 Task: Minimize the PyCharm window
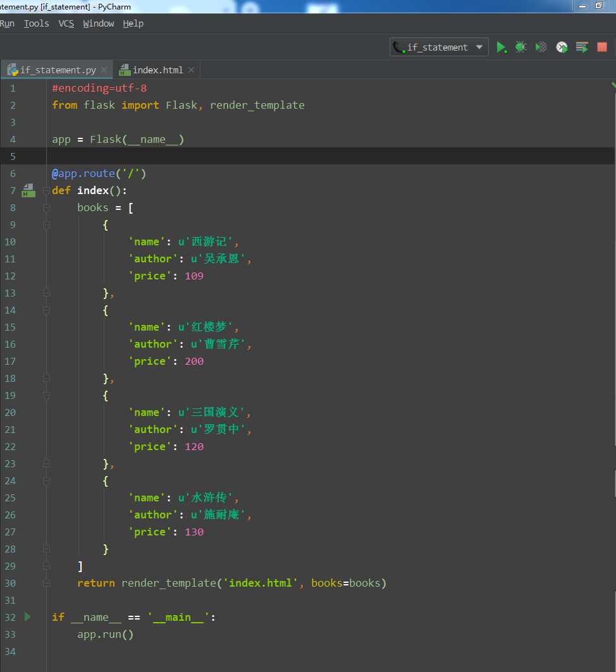[x=582, y=6]
